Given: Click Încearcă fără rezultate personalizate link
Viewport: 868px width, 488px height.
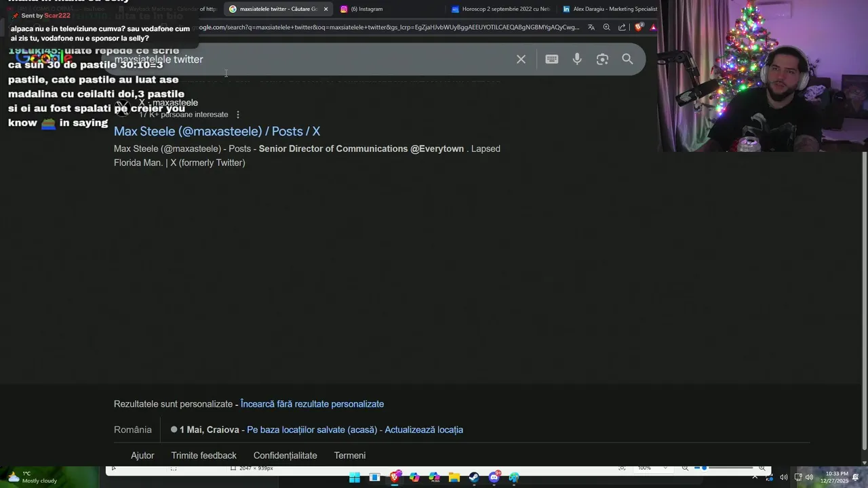Looking at the screenshot, I should pyautogui.click(x=312, y=404).
